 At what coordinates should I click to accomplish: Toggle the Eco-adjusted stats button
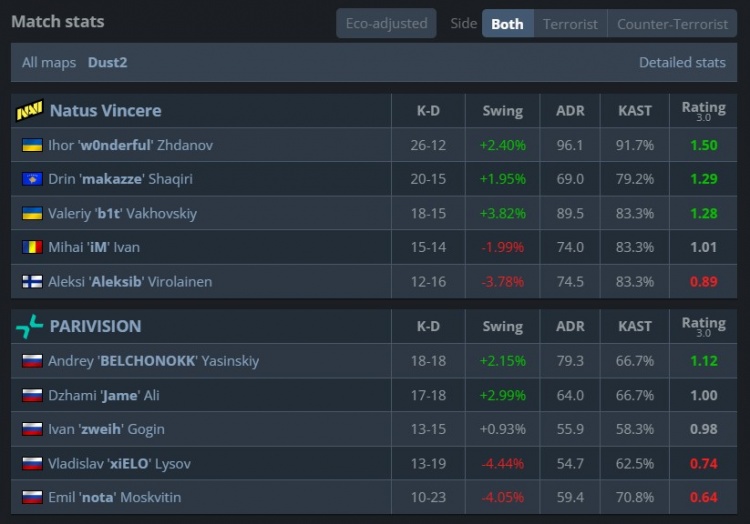(386, 23)
